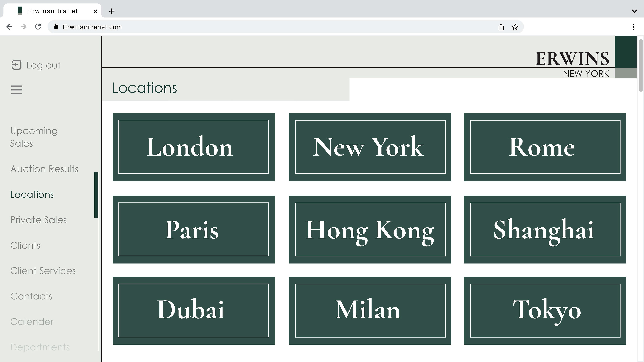Select Client Services in sidebar

[43, 271]
